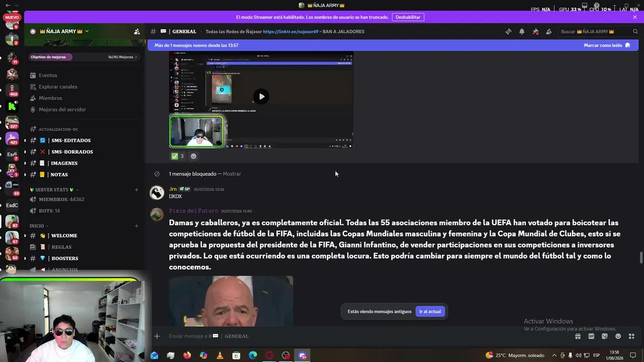This screenshot has height=362, width=644.
Task: Create a channel in INICIO category
Action: 136,226
